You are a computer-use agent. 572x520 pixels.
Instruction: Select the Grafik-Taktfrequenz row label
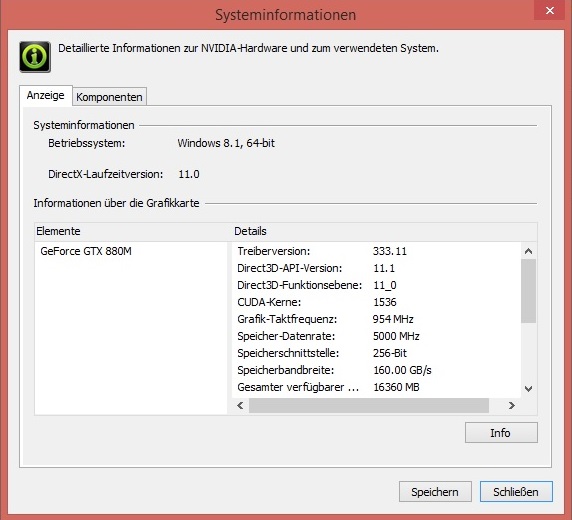287,319
